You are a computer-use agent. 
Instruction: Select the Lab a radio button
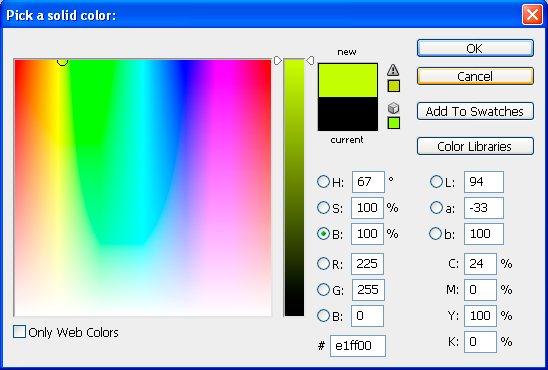coord(436,208)
